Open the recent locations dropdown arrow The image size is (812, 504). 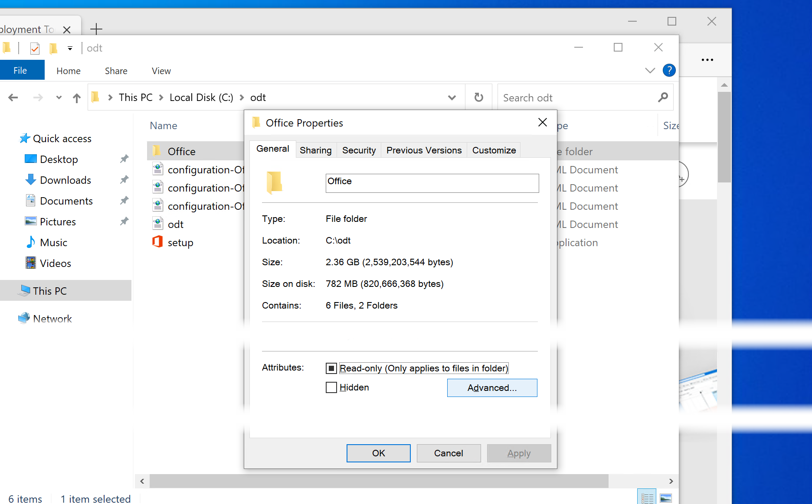(x=59, y=98)
